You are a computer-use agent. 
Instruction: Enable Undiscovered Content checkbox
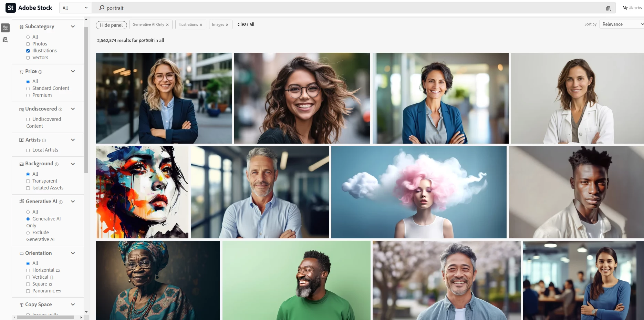[x=28, y=120]
